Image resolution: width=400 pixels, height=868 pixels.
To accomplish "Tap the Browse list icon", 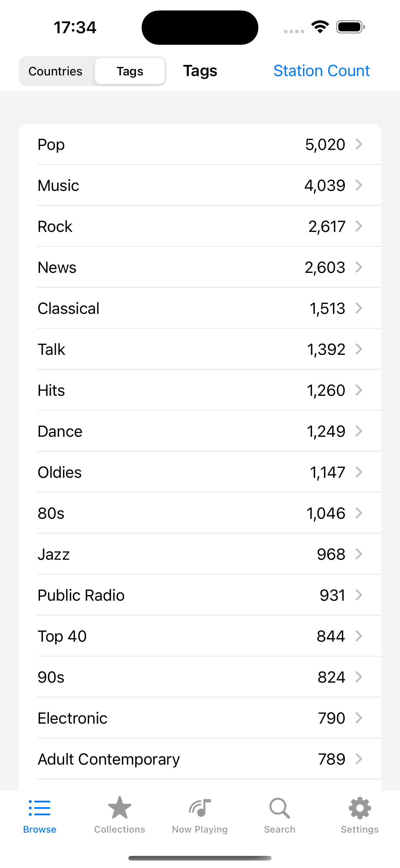I will coord(40,808).
